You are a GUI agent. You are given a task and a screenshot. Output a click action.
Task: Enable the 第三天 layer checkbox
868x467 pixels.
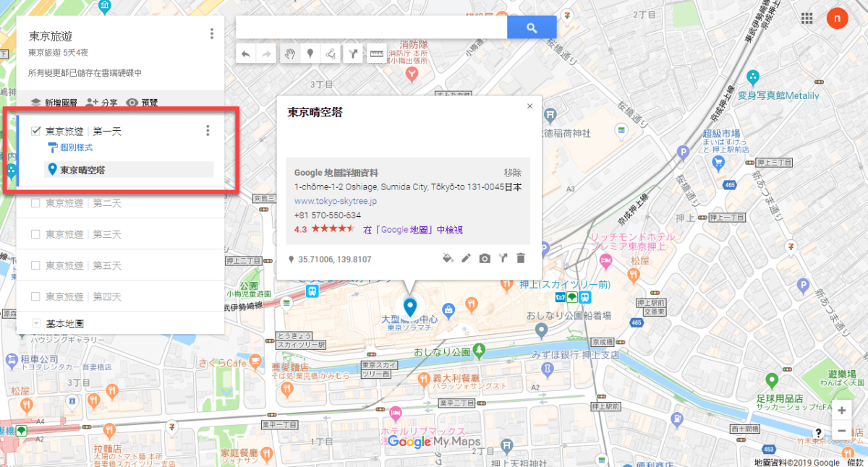point(35,234)
